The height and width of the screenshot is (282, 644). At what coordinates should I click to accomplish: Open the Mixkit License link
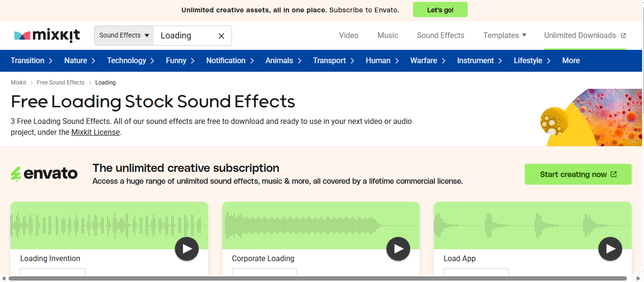tap(95, 132)
